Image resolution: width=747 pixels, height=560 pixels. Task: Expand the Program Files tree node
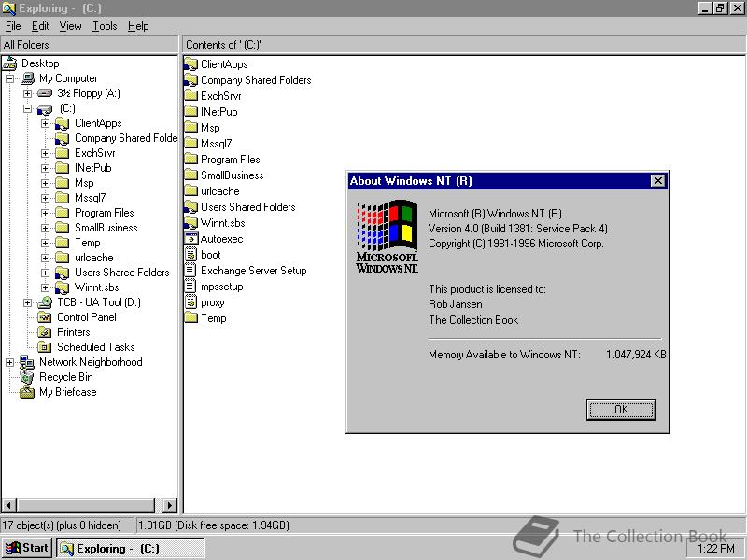(45, 214)
